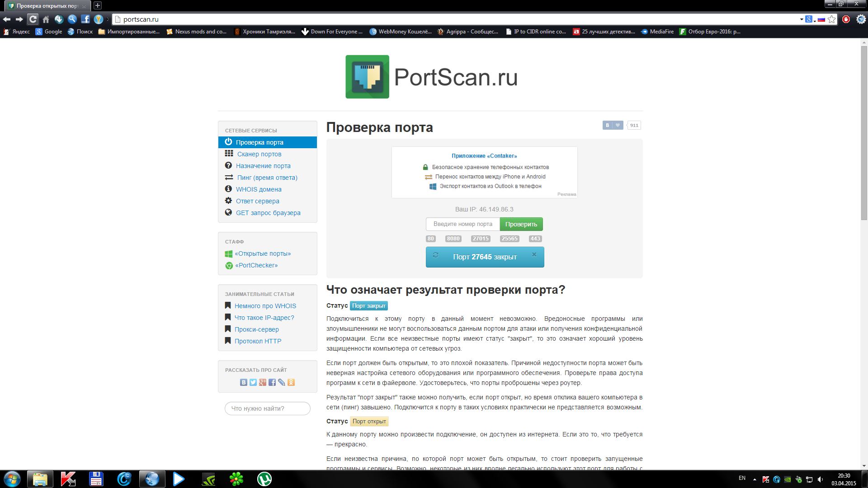Click the Home icon in the browser toolbar
868x488 pixels.
(x=46, y=19)
